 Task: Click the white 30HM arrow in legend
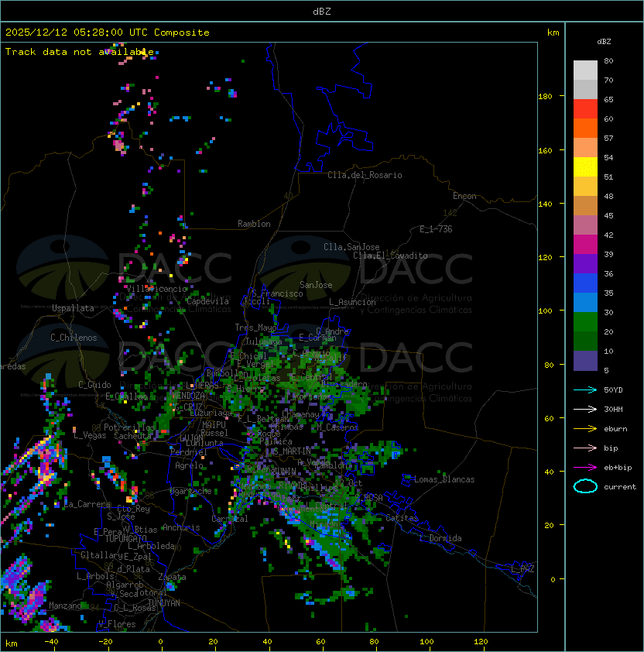(585, 409)
